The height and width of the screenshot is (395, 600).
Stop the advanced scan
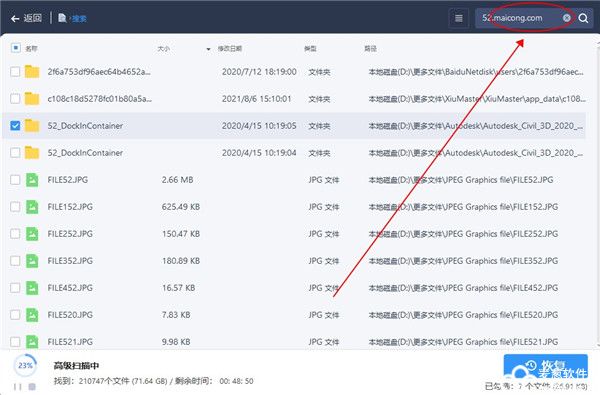tap(32, 387)
